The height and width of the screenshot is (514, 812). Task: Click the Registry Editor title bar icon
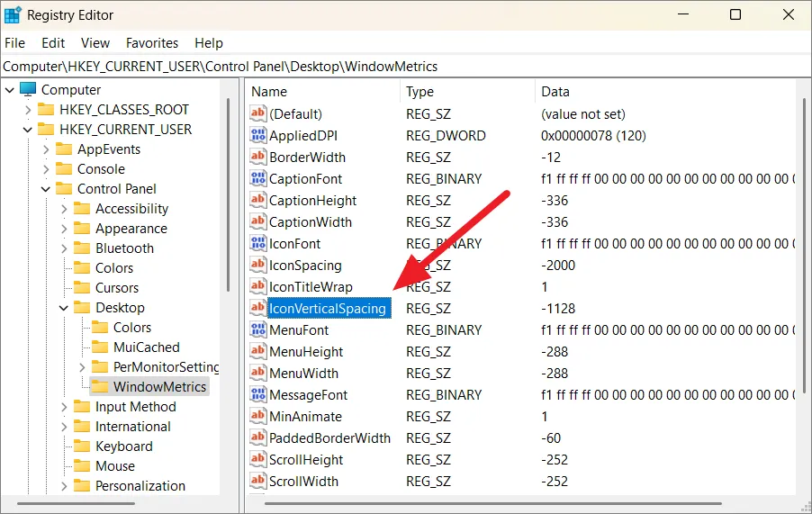14,15
